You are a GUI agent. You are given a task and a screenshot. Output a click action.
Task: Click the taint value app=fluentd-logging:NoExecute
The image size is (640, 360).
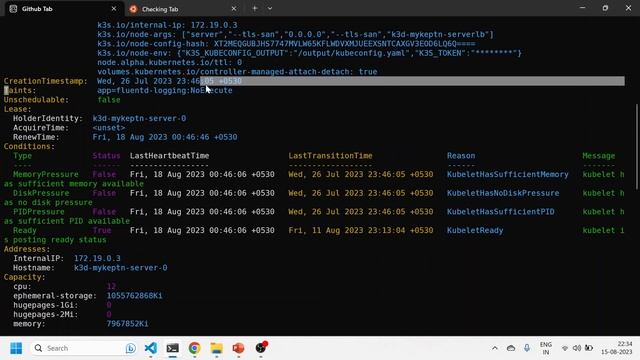164,91
